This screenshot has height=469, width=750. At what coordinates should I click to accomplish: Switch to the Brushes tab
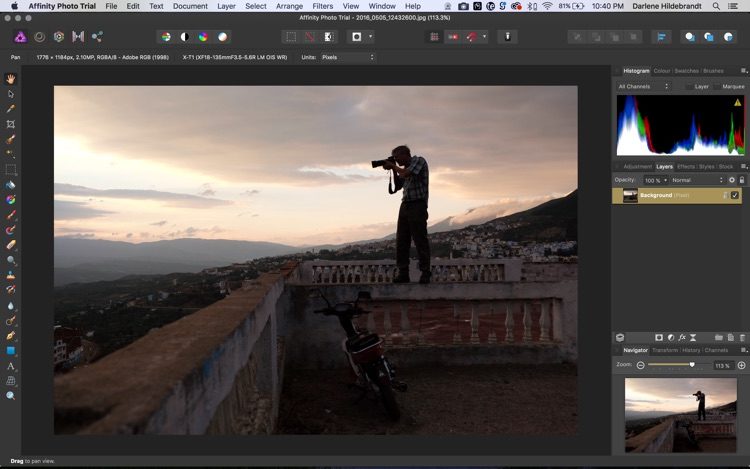click(x=713, y=71)
